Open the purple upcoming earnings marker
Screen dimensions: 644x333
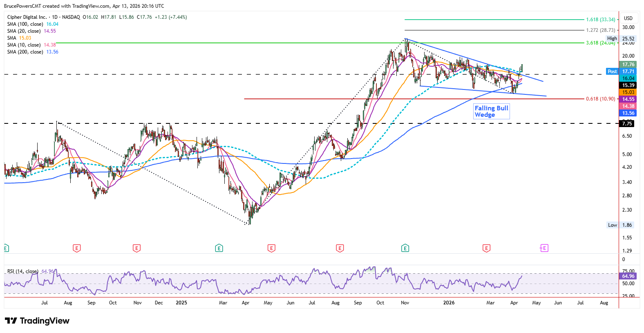pyautogui.click(x=544, y=248)
